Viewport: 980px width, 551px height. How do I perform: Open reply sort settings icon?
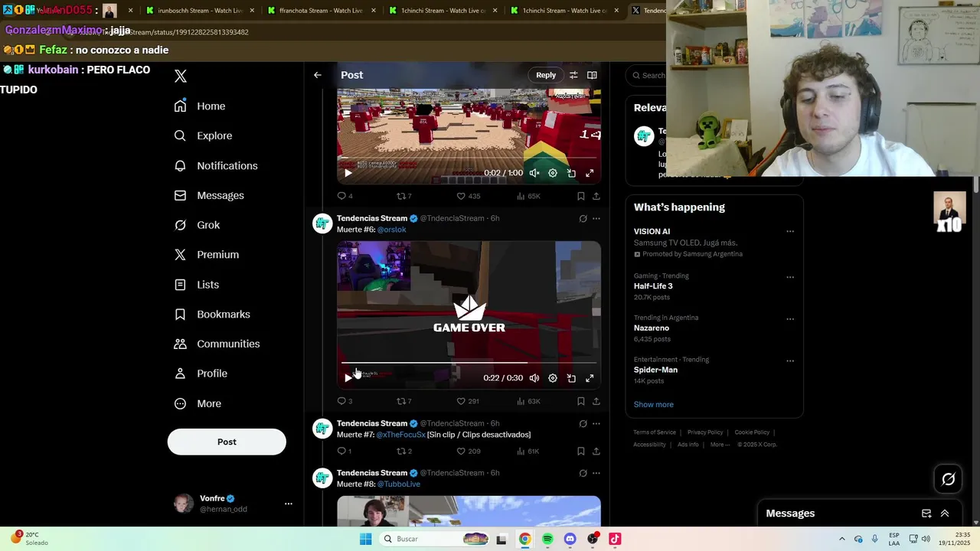tap(573, 75)
